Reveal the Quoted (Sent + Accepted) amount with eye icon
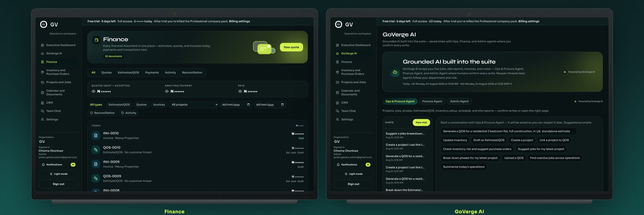 click(x=93, y=92)
